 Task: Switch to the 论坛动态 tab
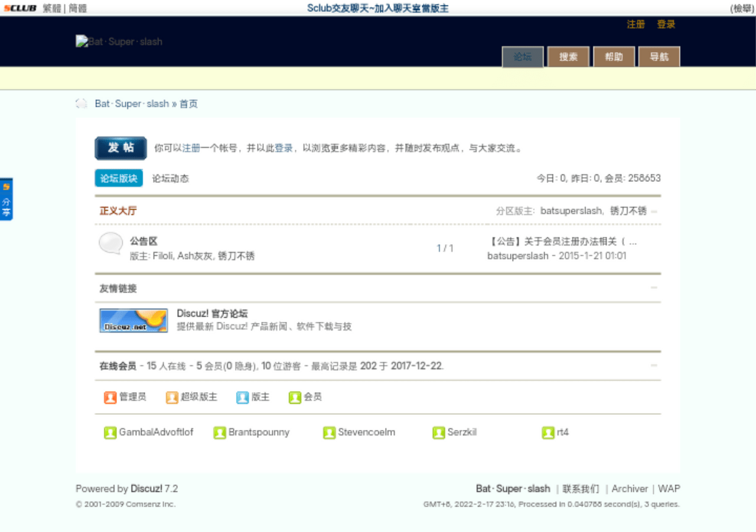coord(171,178)
